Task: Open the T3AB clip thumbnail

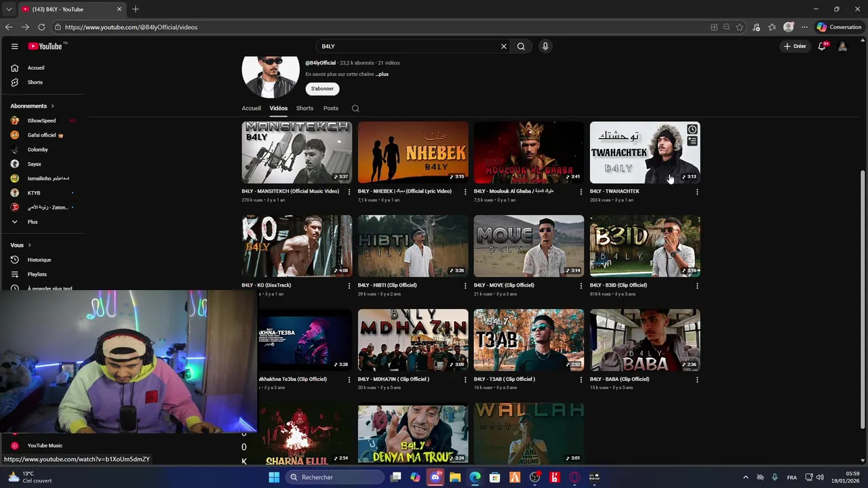Action: coord(529,340)
